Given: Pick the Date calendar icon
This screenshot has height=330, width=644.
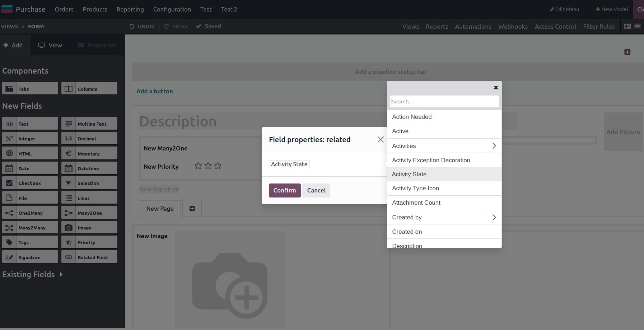Looking at the screenshot, I should click(x=10, y=168).
